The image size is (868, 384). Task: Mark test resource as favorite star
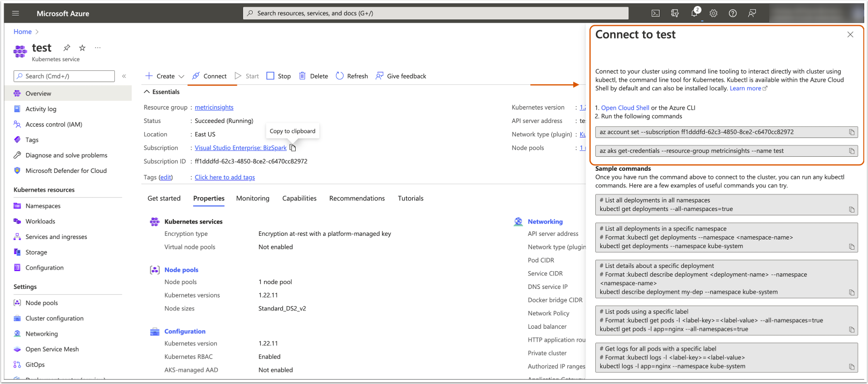82,48
